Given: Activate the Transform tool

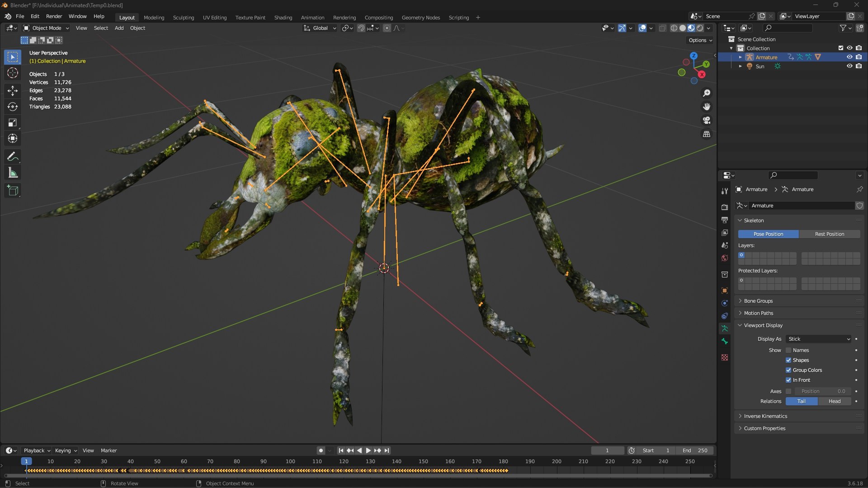Looking at the screenshot, I should click(x=13, y=139).
